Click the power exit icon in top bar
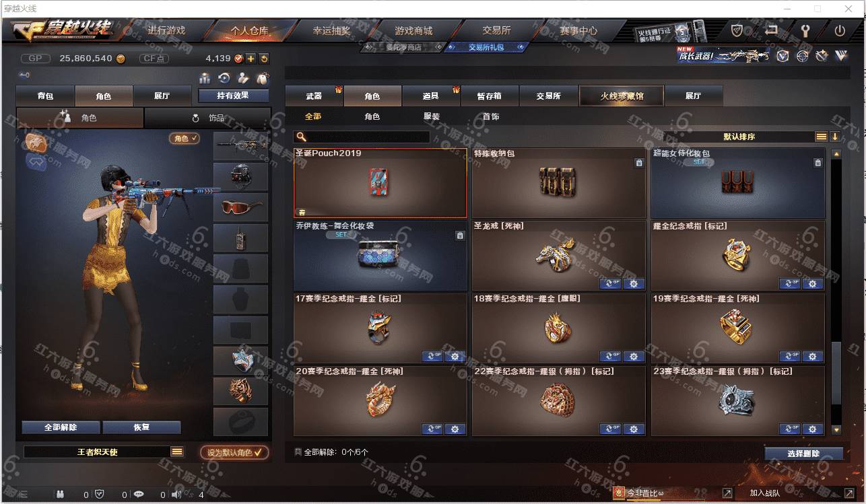 tap(840, 30)
